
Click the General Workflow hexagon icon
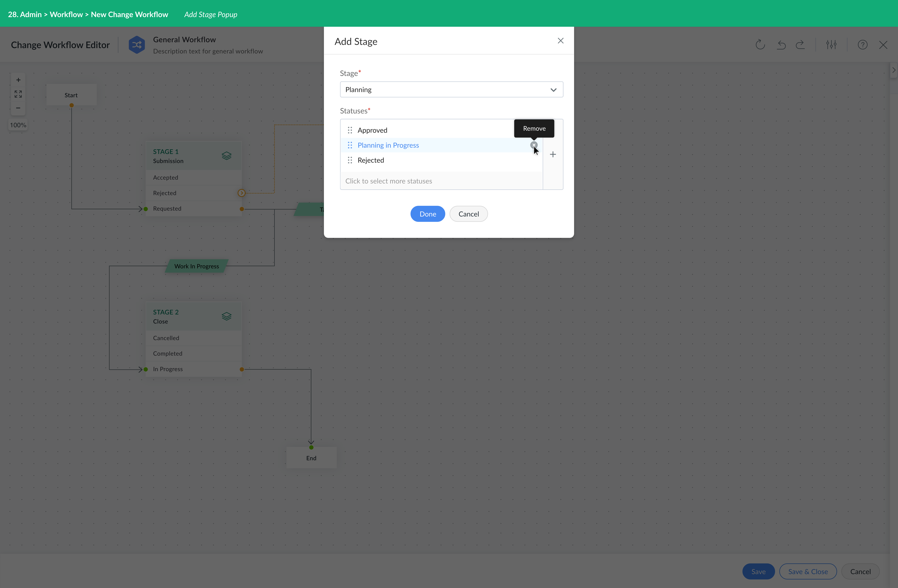coord(137,45)
